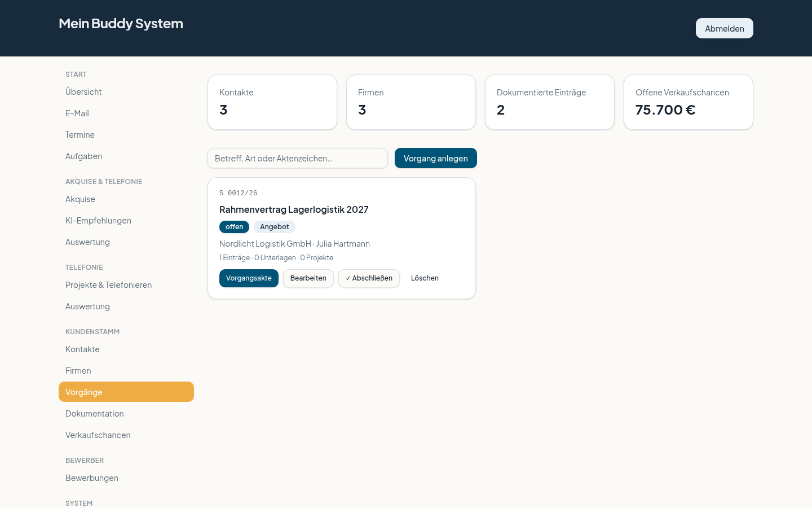This screenshot has height=508, width=812.
Task: Open Termine from the sidebar
Action: point(126,134)
